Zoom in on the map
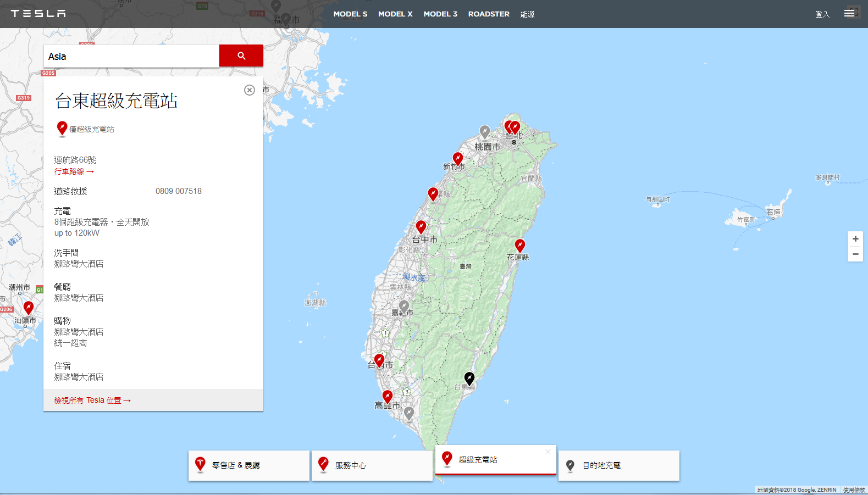 [855, 239]
